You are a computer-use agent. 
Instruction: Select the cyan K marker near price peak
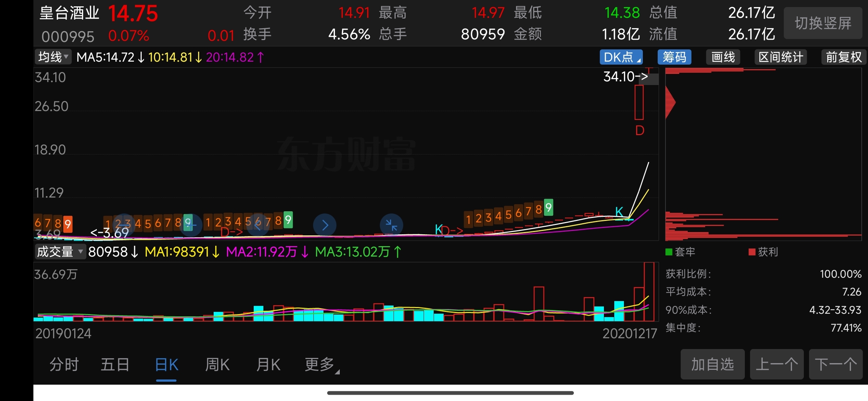coord(619,212)
